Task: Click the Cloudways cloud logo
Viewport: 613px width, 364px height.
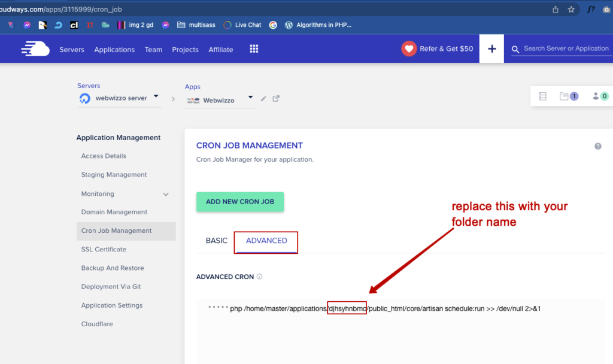Action: coord(35,49)
